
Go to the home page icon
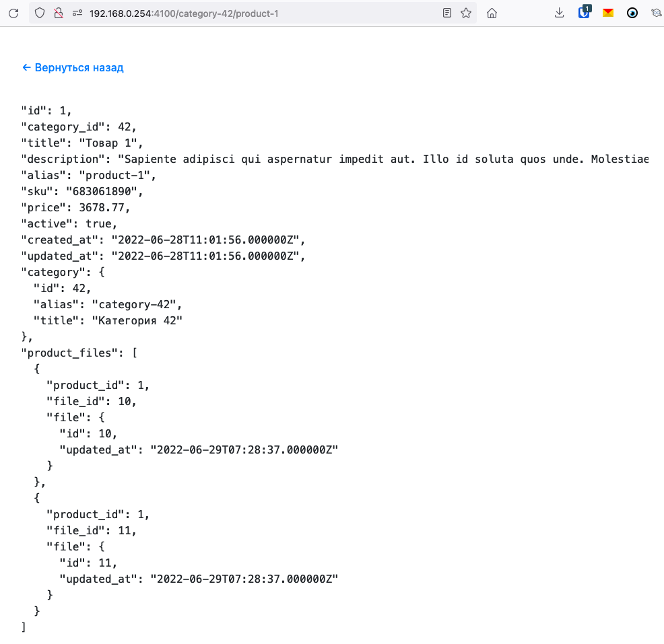tap(492, 13)
